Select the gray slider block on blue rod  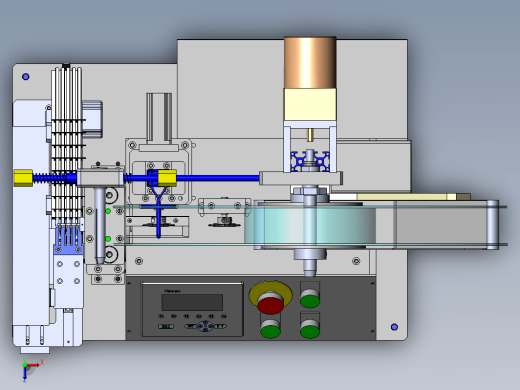click(100, 178)
